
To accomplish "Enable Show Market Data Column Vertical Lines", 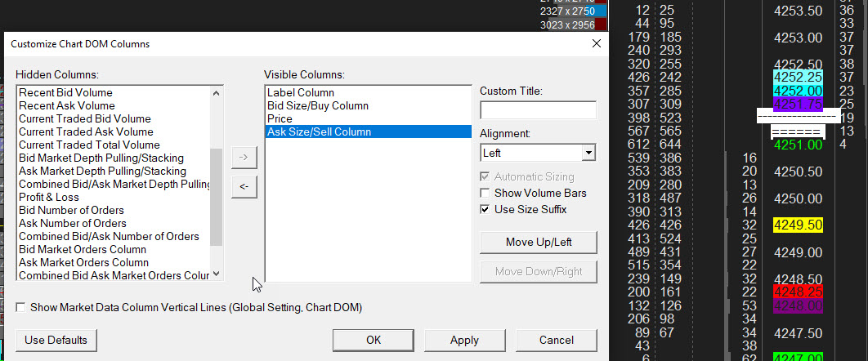I will click(x=21, y=307).
